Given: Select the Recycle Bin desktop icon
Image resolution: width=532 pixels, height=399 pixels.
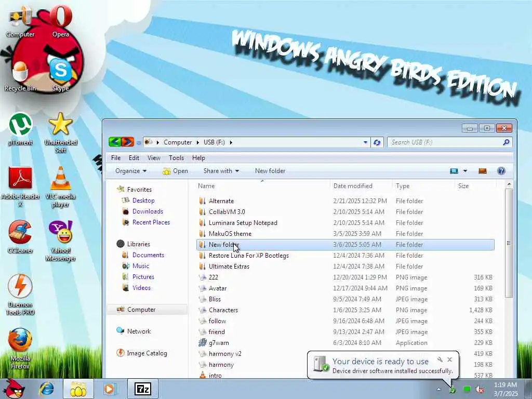Looking at the screenshot, I should coord(20,76).
